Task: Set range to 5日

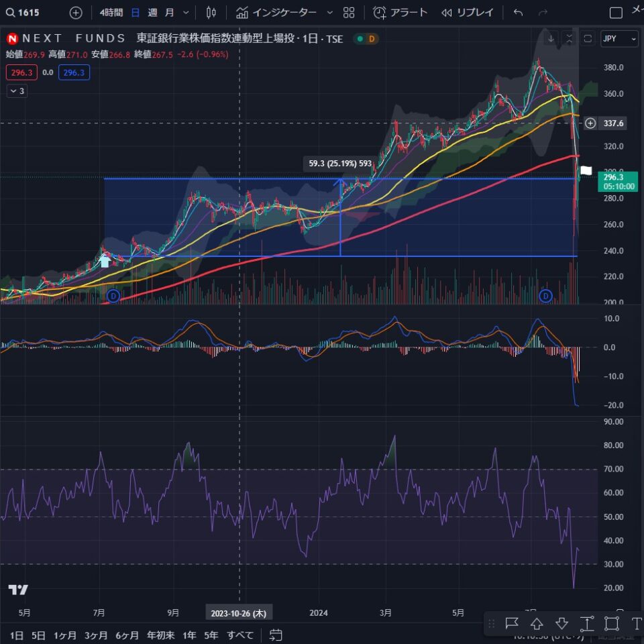Action: [x=38, y=635]
